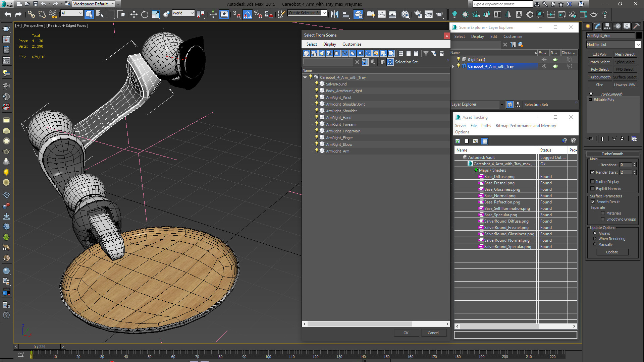
Task: Activate Bind to Space Warp tool
Action: 53,14
